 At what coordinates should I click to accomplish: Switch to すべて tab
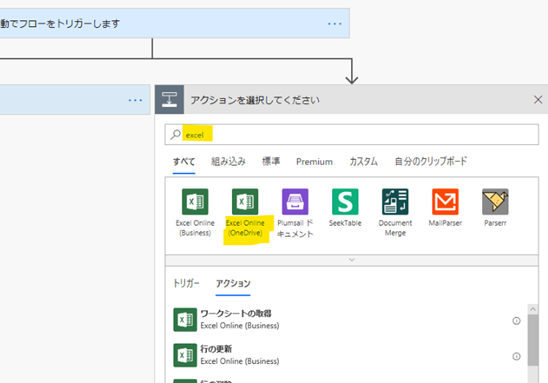184,162
